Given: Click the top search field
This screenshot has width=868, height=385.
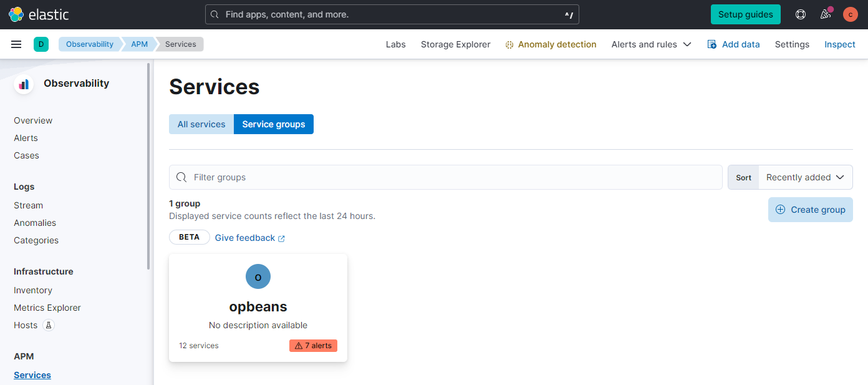Looking at the screenshot, I should point(392,14).
